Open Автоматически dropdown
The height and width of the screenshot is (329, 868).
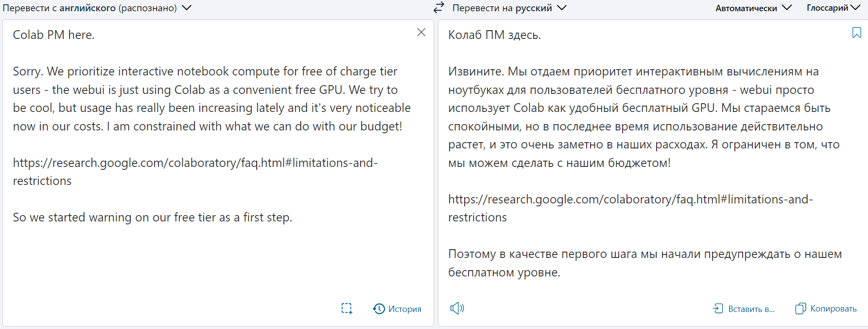(753, 8)
